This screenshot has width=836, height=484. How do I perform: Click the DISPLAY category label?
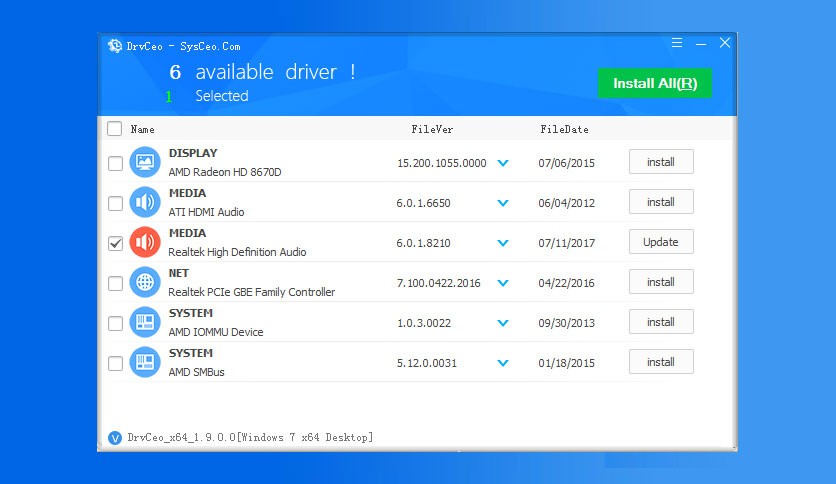(x=193, y=153)
